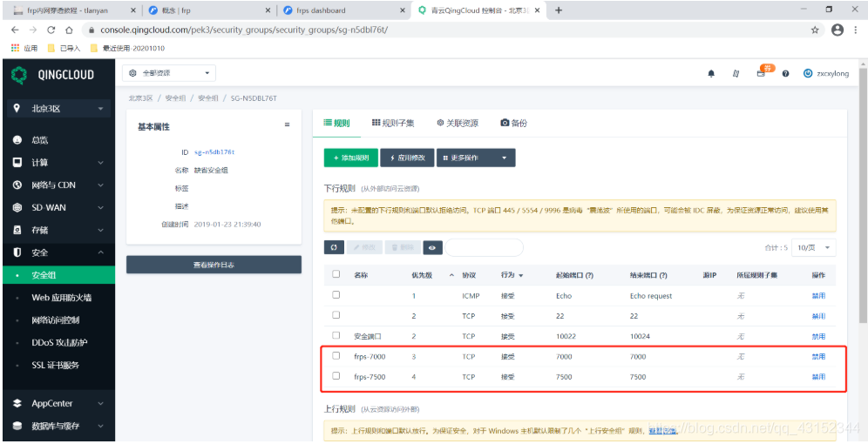Viewport: 868px width, 444px height.
Task: Click the 数据库与缓存 database icon
Action: (x=17, y=426)
